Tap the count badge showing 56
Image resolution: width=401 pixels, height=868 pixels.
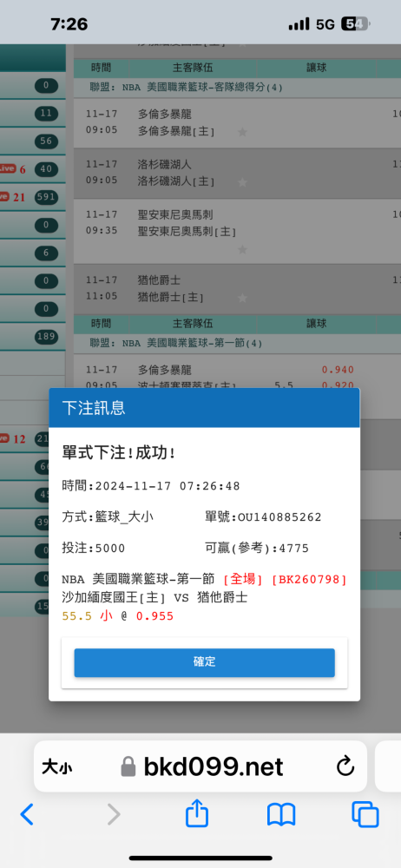click(x=46, y=141)
